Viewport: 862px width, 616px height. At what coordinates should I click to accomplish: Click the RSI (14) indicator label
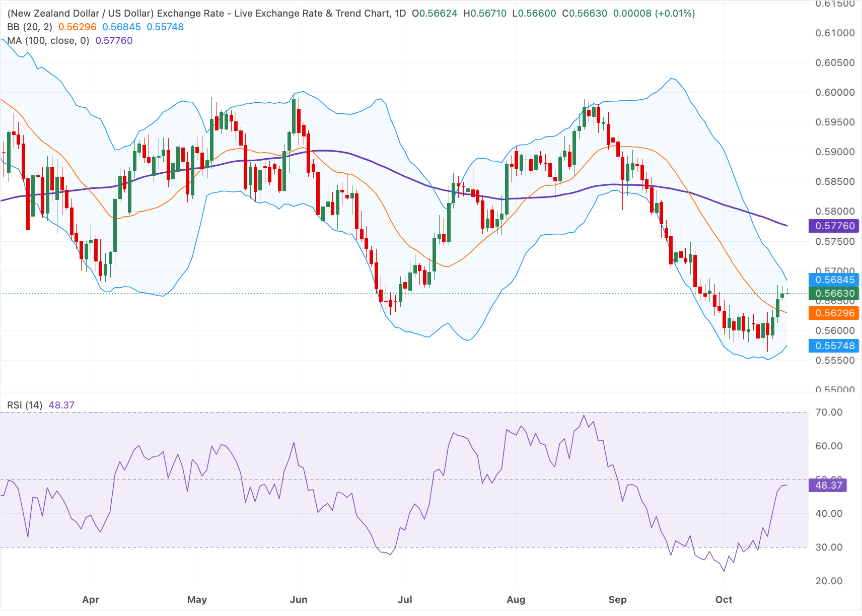click(25, 405)
